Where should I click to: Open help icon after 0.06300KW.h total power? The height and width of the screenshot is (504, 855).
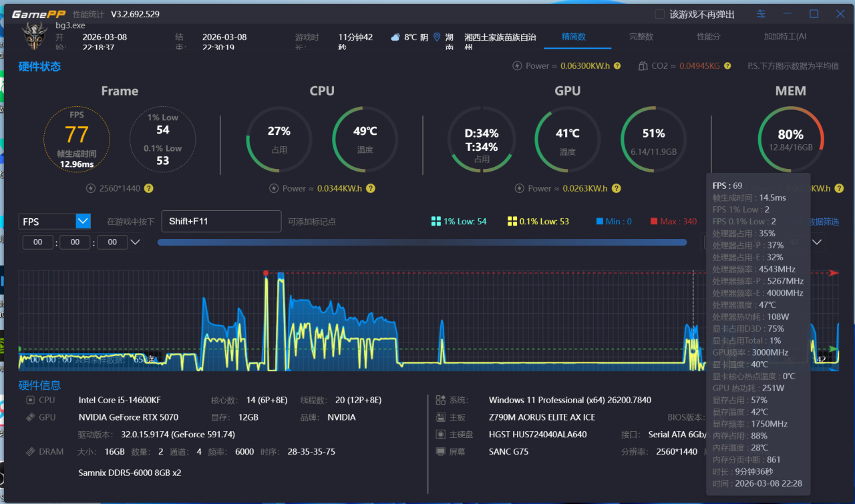617,66
